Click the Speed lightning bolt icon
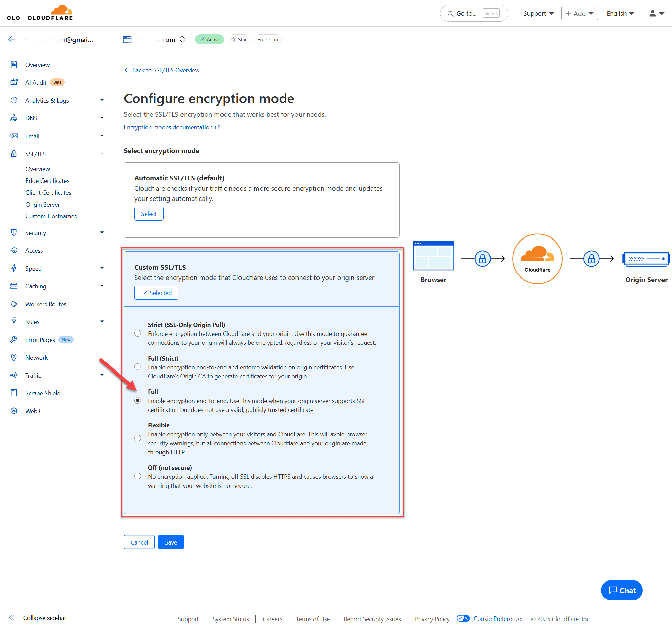This screenshot has width=672, height=630. pyautogui.click(x=14, y=268)
